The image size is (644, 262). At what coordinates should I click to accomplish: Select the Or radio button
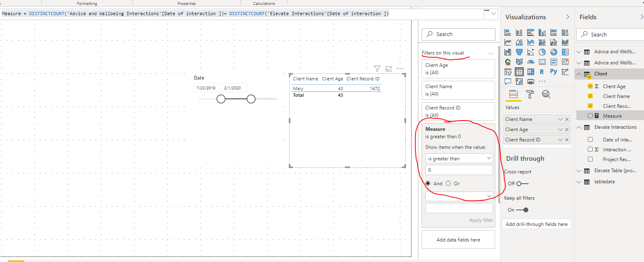(x=448, y=183)
